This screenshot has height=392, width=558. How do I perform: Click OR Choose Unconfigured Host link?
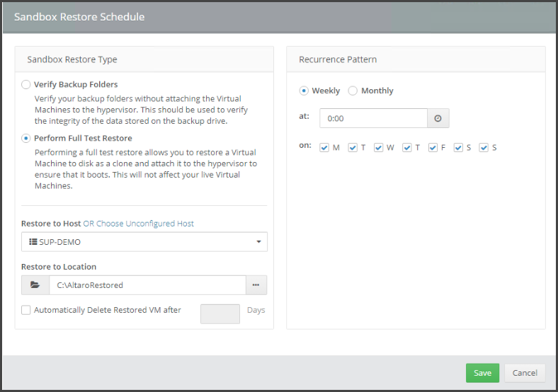click(x=138, y=224)
